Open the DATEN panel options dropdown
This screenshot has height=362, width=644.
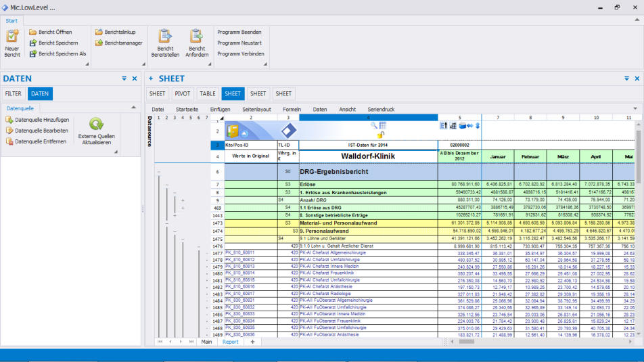click(124, 78)
